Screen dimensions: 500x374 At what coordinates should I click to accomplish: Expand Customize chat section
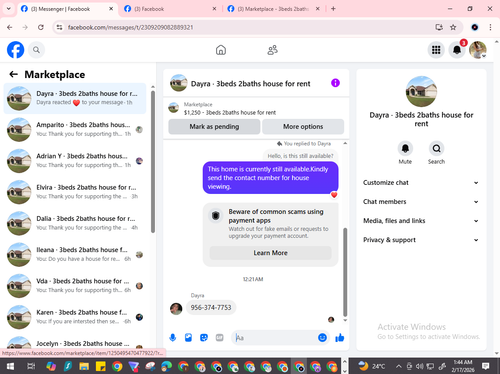coord(421,183)
